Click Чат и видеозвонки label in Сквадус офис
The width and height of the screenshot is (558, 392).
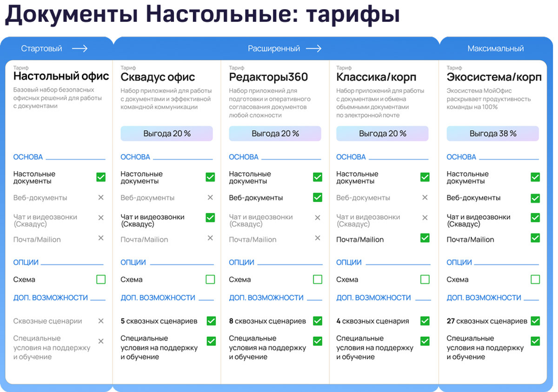coord(152,220)
